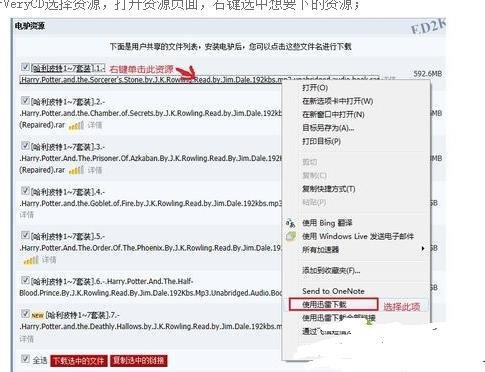Toggle the Goblet.of.Fire file checkbox
This screenshot has height=372, width=485.
point(25,191)
